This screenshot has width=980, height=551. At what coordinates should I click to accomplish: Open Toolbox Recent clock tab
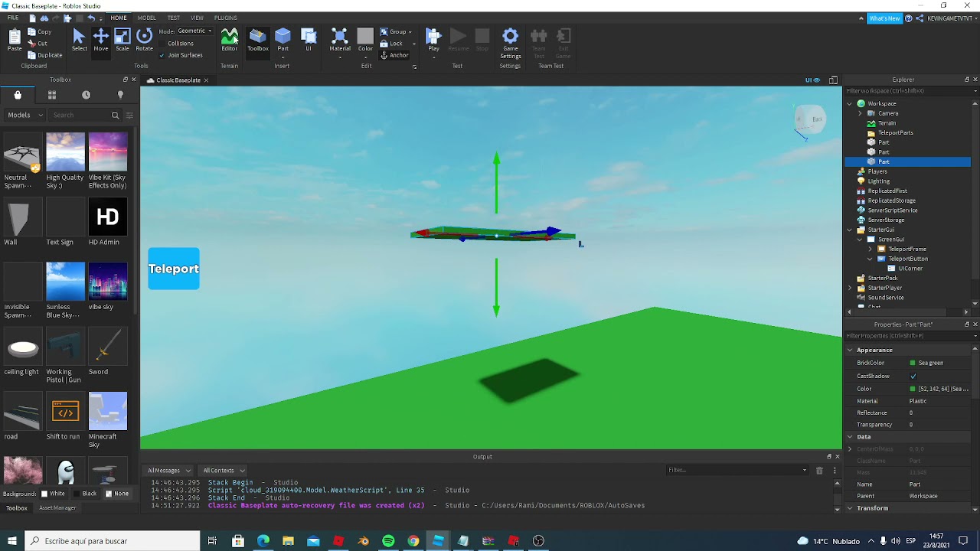click(86, 95)
